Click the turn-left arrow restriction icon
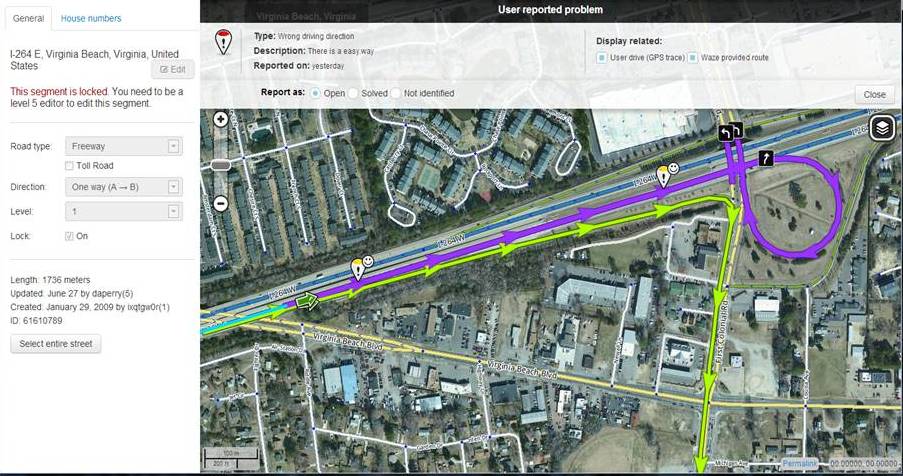This screenshot has height=476, width=903. [724, 133]
